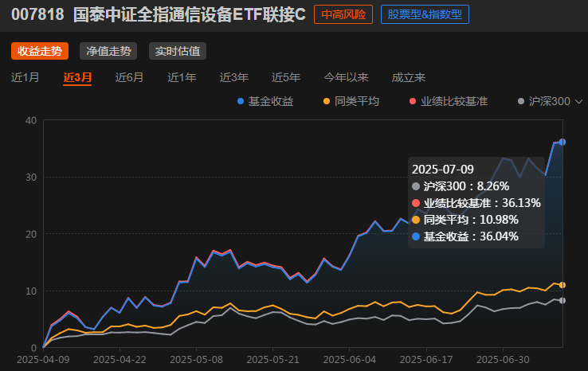
Task: Click the 2025-04-22 x-axis date label
Action: (x=120, y=359)
